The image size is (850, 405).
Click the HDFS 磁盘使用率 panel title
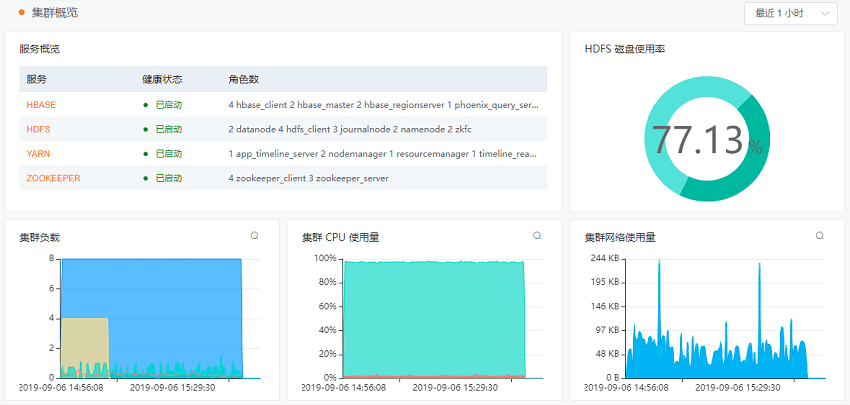[625, 49]
